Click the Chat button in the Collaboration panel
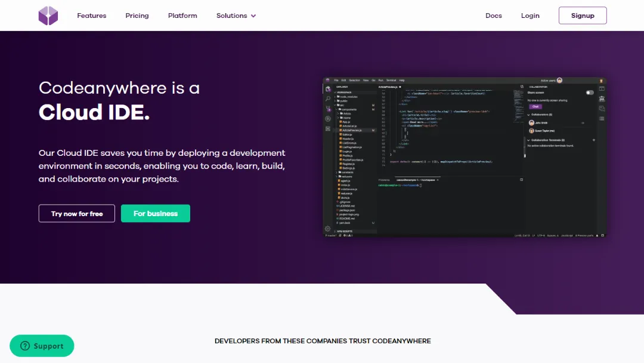This screenshot has width=644, height=363. [535, 107]
